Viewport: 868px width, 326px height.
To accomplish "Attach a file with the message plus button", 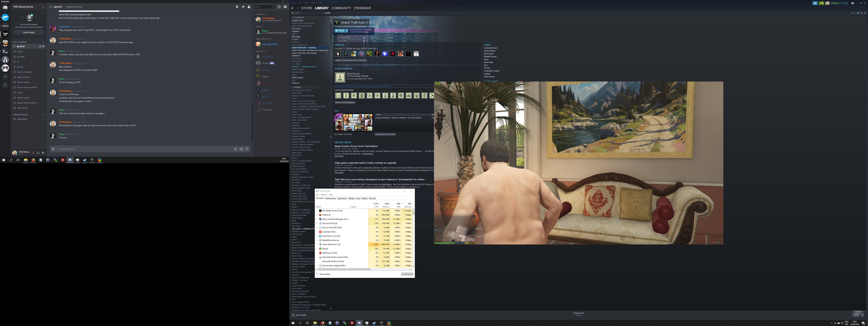I will tap(53, 149).
